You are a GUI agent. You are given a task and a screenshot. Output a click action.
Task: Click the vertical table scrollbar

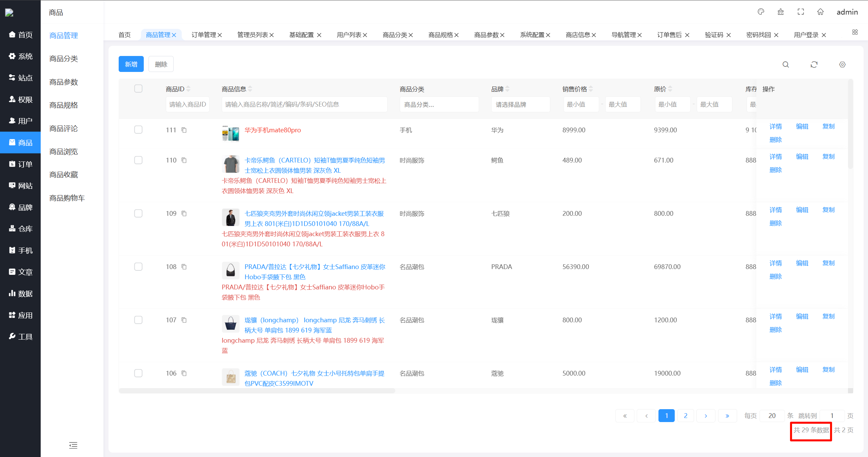click(850, 124)
